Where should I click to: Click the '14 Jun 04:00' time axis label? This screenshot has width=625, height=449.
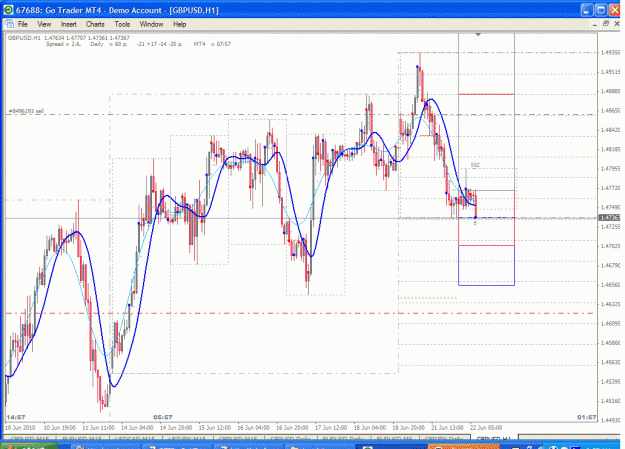[x=137, y=427]
